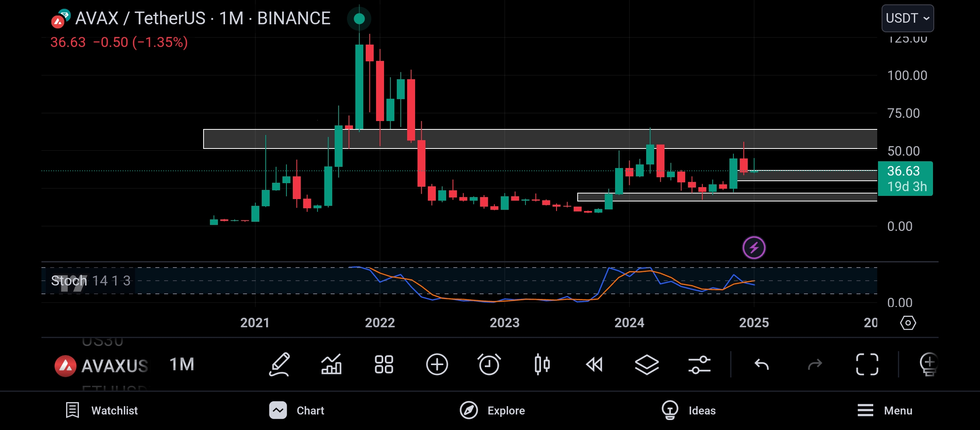Tap the Stoch 14 1 3 indicator label
The height and width of the screenshot is (430, 980).
coord(91,281)
